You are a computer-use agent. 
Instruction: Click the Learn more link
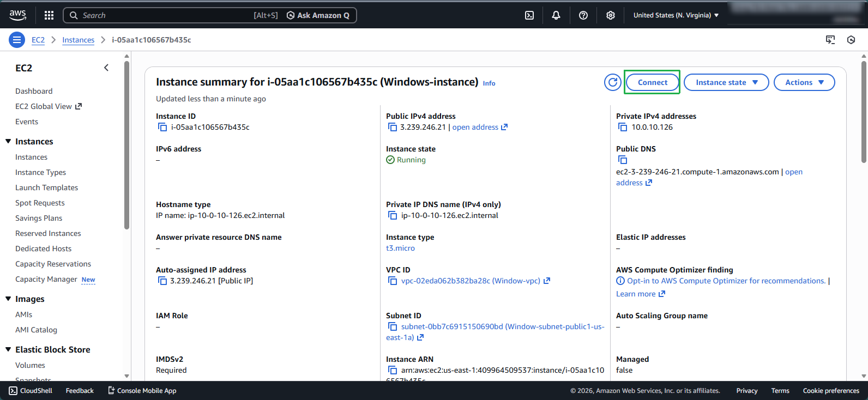pyautogui.click(x=636, y=294)
